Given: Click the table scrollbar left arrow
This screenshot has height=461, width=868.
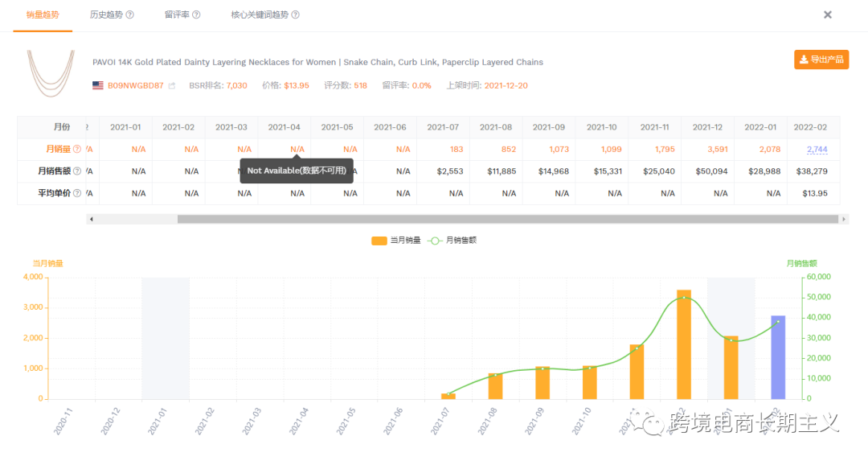Looking at the screenshot, I should coord(91,219).
